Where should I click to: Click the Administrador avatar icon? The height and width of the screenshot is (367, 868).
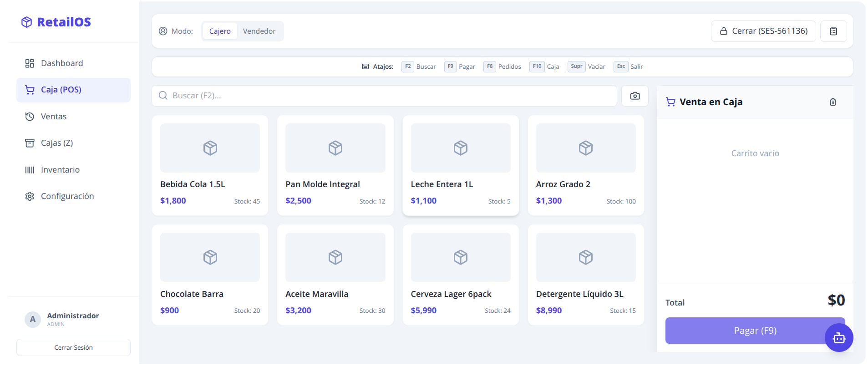32,319
